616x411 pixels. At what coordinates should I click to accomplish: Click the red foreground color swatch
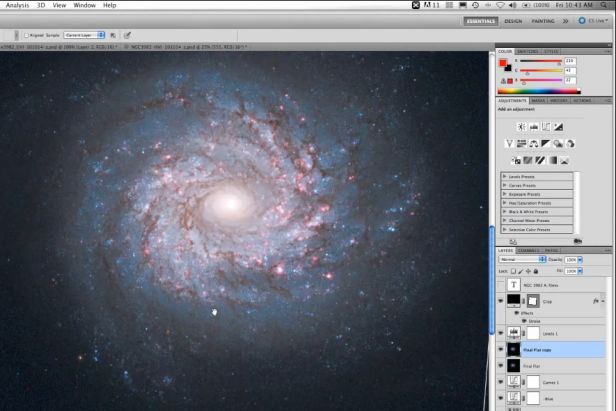coord(503,63)
